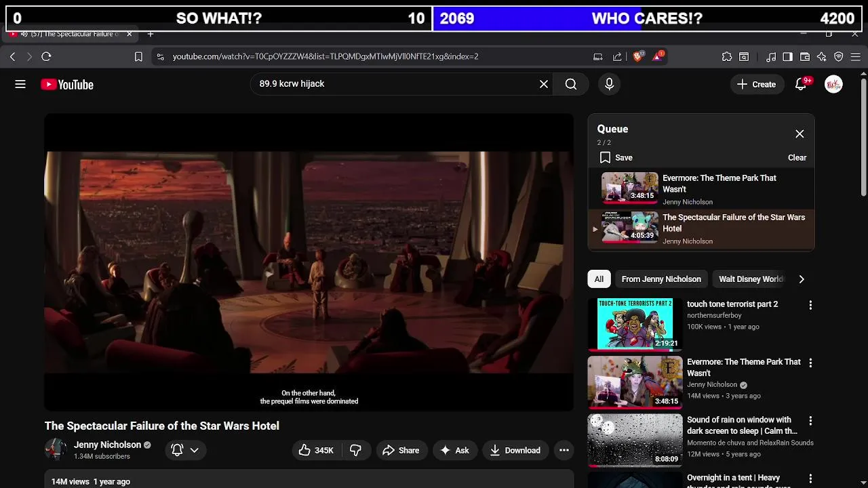The height and width of the screenshot is (488, 868).
Task: Clear the queue
Action: pyautogui.click(x=797, y=158)
